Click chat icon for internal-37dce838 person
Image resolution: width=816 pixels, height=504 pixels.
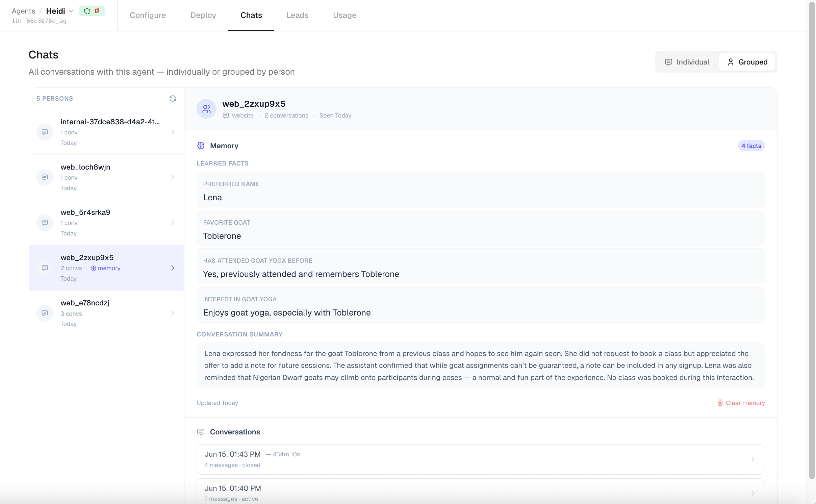[x=45, y=132]
